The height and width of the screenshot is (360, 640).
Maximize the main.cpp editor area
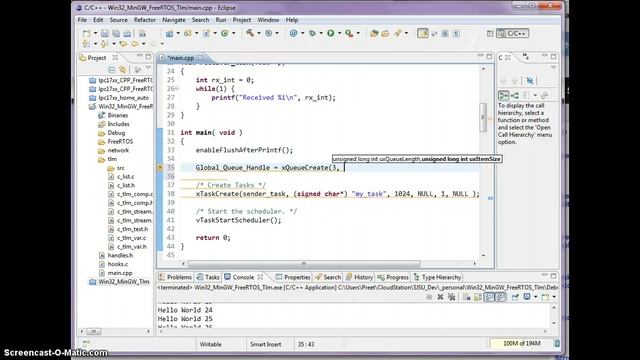pos(489,57)
